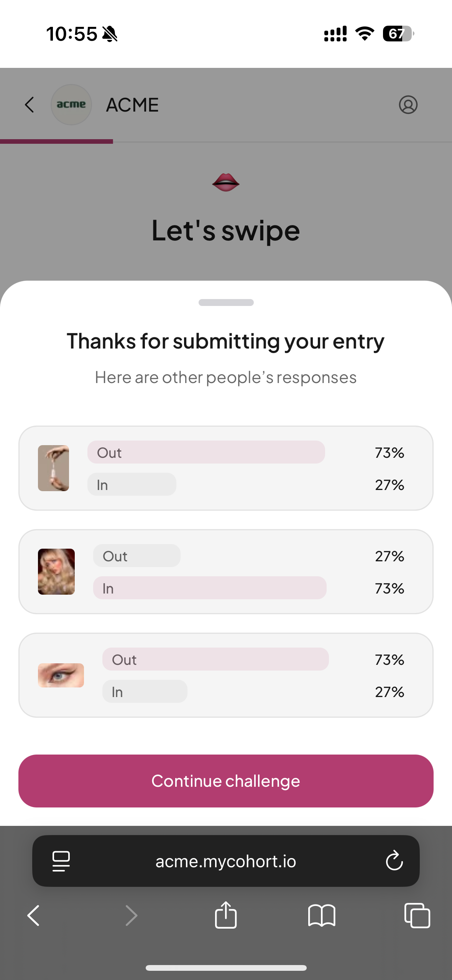The height and width of the screenshot is (980, 452).
Task: Tap the bottom sheet drag handle
Action: coord(226,303)
